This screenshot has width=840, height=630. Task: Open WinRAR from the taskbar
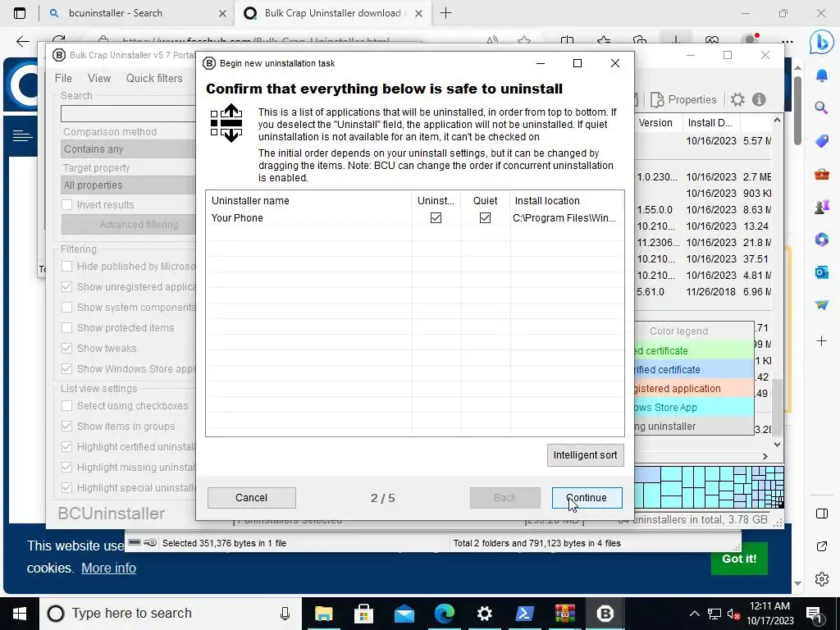[x=564, y=614]
